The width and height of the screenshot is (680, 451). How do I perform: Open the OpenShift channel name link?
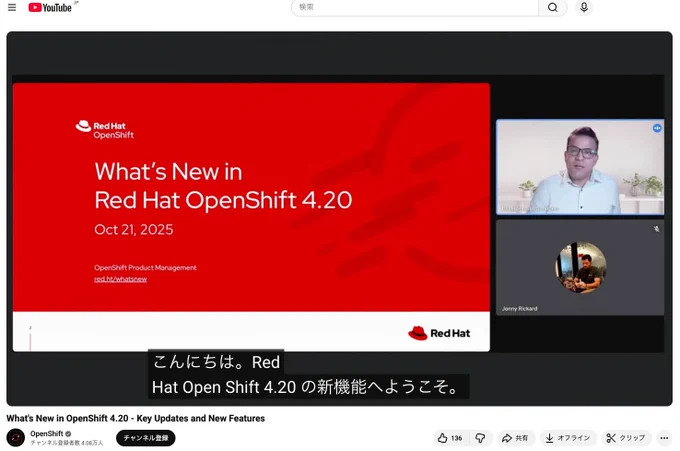coord(46,434)
